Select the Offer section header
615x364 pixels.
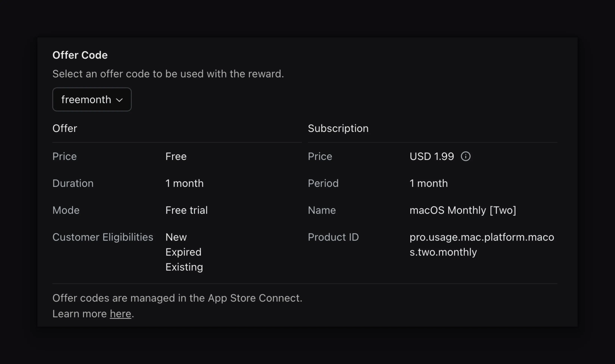point(65,128)
